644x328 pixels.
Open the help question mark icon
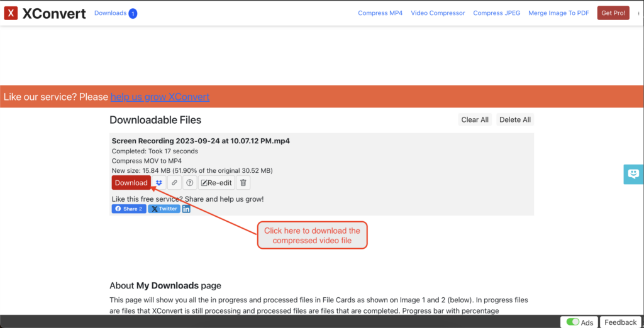(190, 183)
